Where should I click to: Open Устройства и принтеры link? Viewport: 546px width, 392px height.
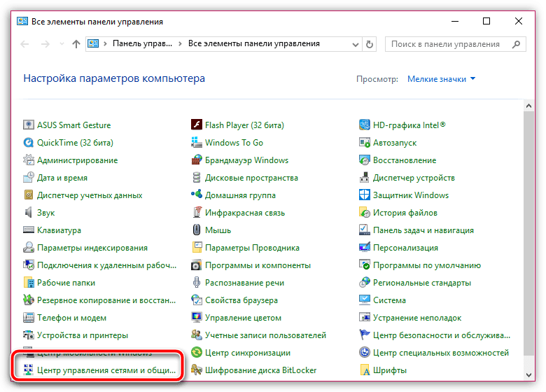83,335
